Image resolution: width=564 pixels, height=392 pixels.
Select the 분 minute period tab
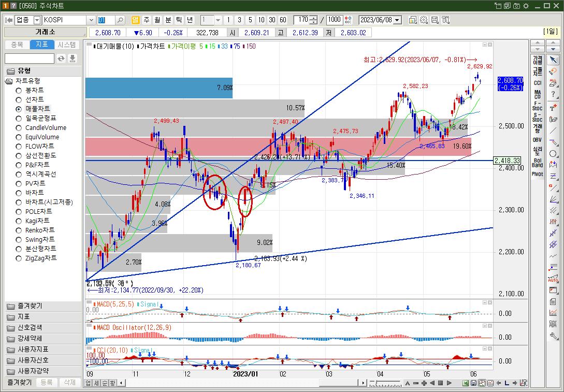coord(168,20)
